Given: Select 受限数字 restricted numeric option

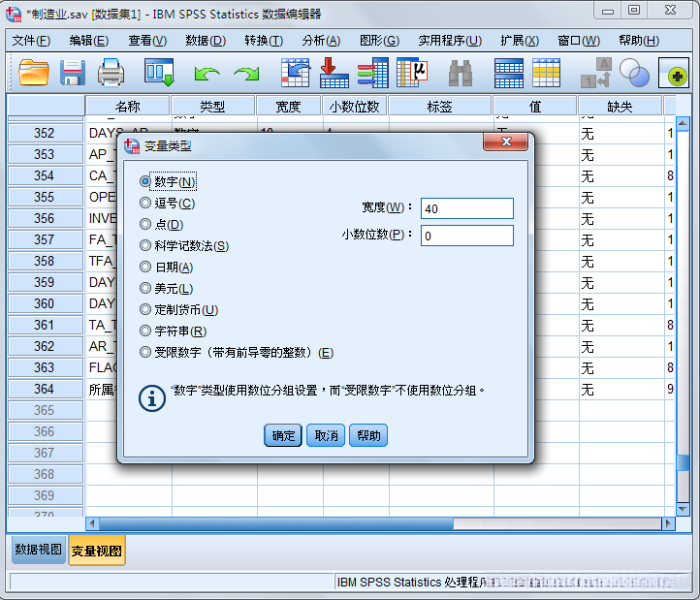Looking at the screenshot, I should (145, 352).
